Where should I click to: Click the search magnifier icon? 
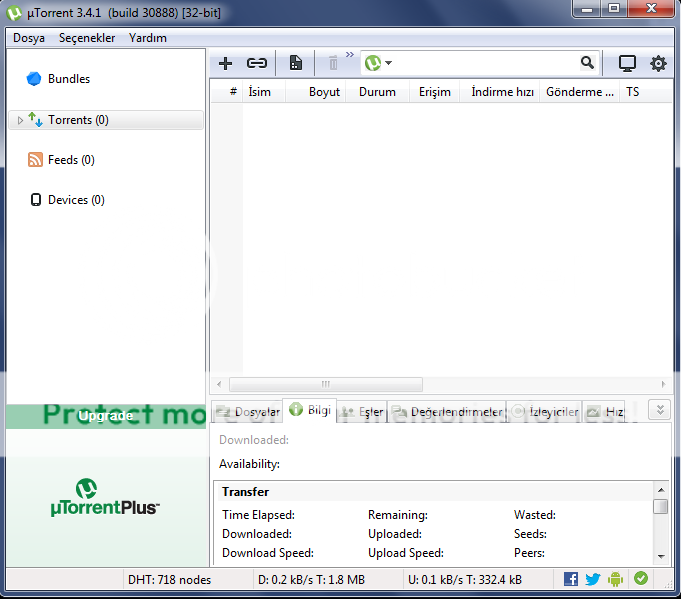click(x=587, y=63)
